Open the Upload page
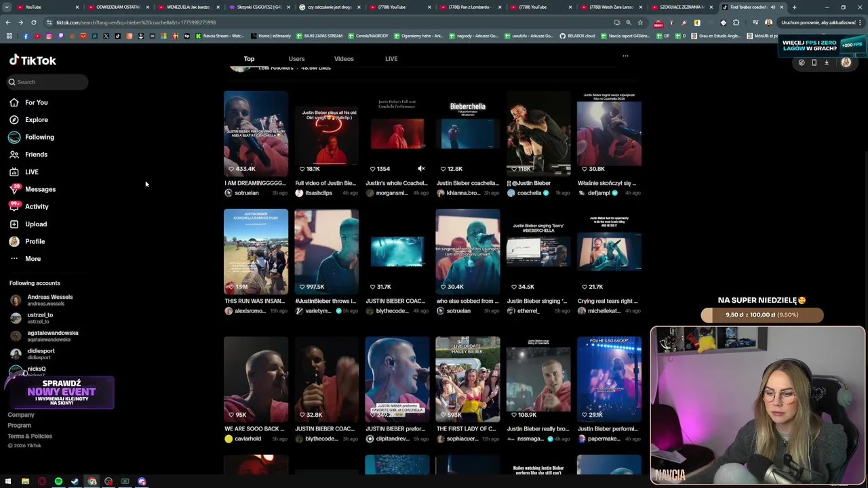The width and height of the screenshot is (868, 488). 28,224
